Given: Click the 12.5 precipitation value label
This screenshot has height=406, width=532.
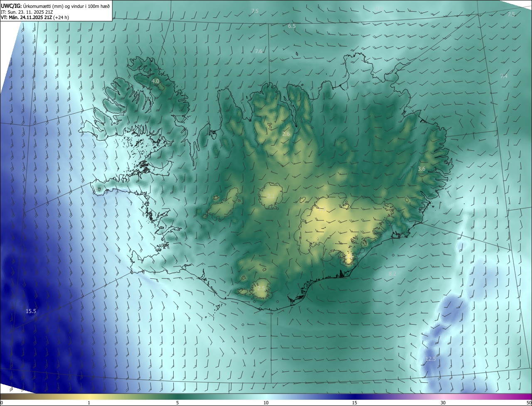Looking at the screenshot, I should point(431,359).
